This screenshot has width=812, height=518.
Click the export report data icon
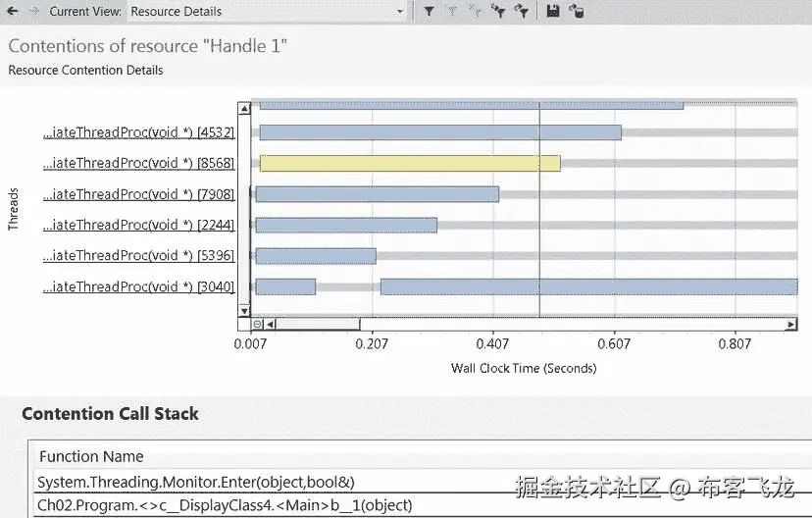coord(577,11)
